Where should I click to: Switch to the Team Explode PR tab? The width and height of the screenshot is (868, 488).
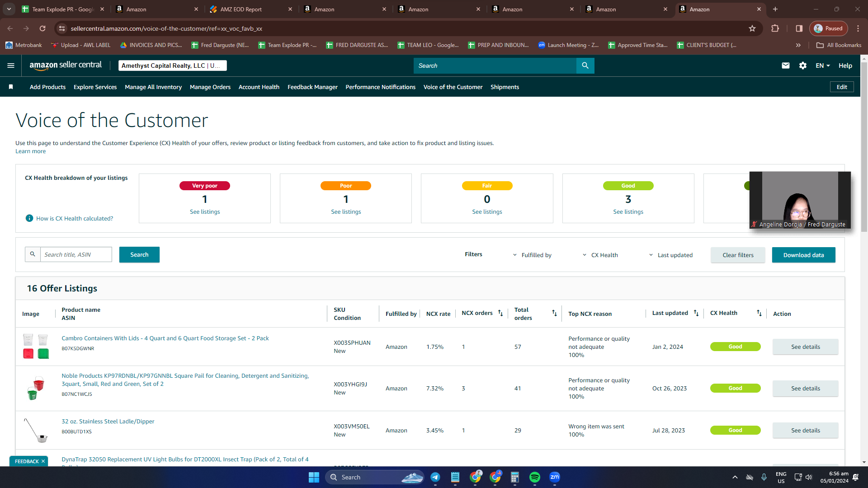pos(62,9)
